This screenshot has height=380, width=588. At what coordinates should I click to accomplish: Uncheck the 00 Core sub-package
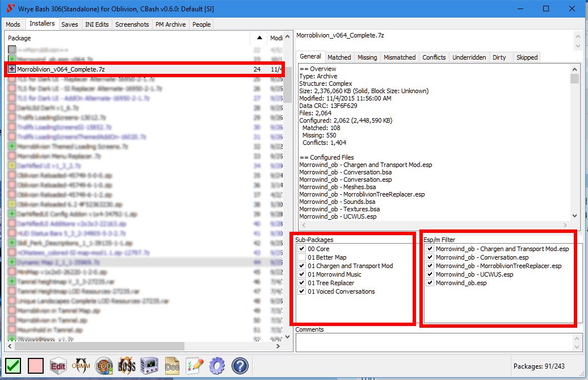coord(301,248)
